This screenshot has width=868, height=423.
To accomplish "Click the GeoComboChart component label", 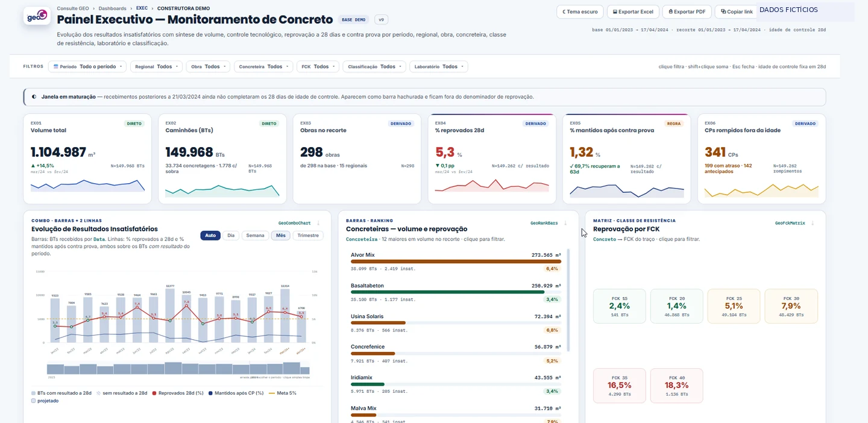I will tap(295, 223).
